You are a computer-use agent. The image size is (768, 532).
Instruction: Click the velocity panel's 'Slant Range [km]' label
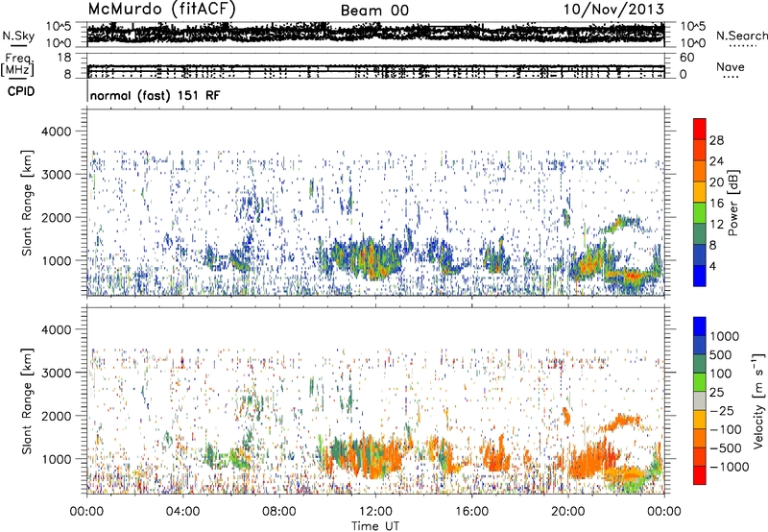[x=27, y=401]
